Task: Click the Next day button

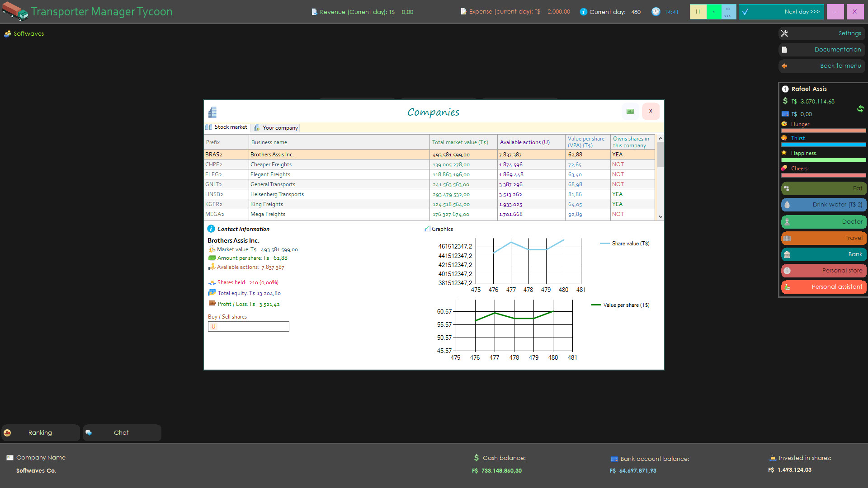Action: pyautogui.click(x=781, y=12)
